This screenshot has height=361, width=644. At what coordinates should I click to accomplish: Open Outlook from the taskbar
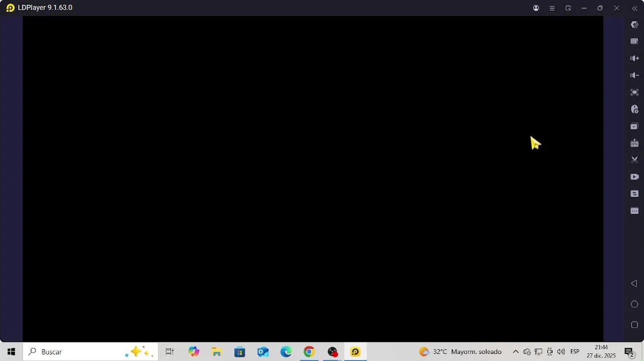click(x=263, y=352)
